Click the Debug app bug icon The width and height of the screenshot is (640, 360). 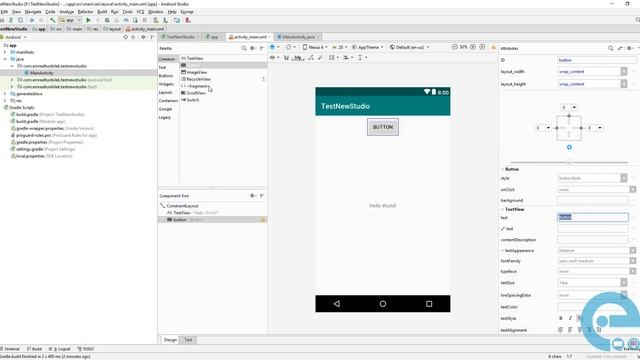(107, 20)
